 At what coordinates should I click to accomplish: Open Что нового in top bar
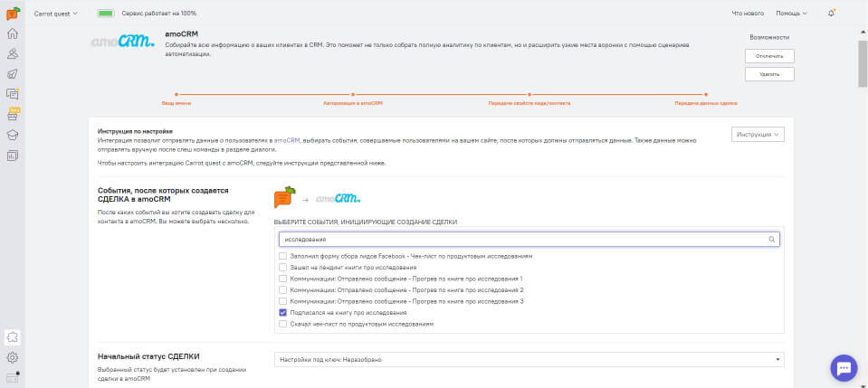click(x=748, y=14)
